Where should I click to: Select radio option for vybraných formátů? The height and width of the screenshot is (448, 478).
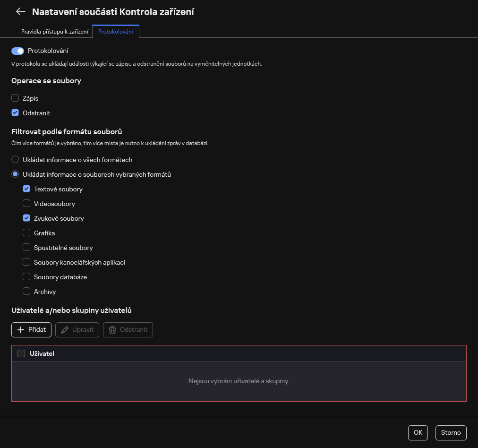pos(15,174)
